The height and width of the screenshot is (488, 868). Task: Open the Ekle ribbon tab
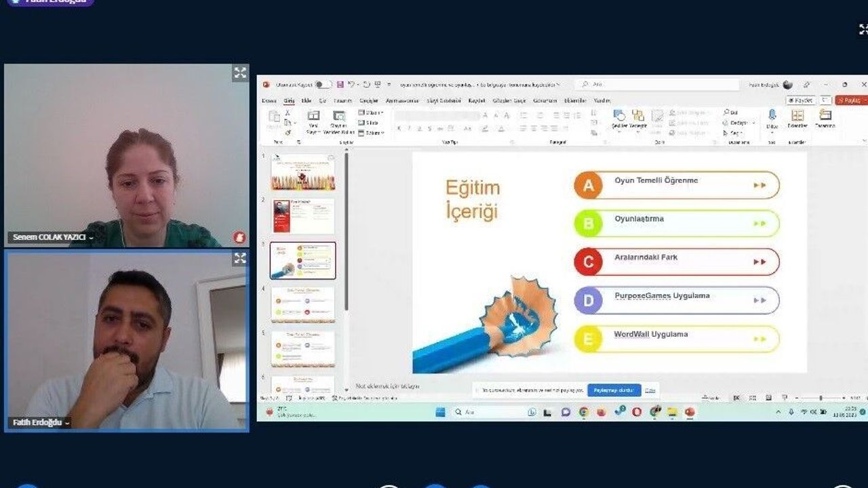pyautogui.click(x=307, y=100)
